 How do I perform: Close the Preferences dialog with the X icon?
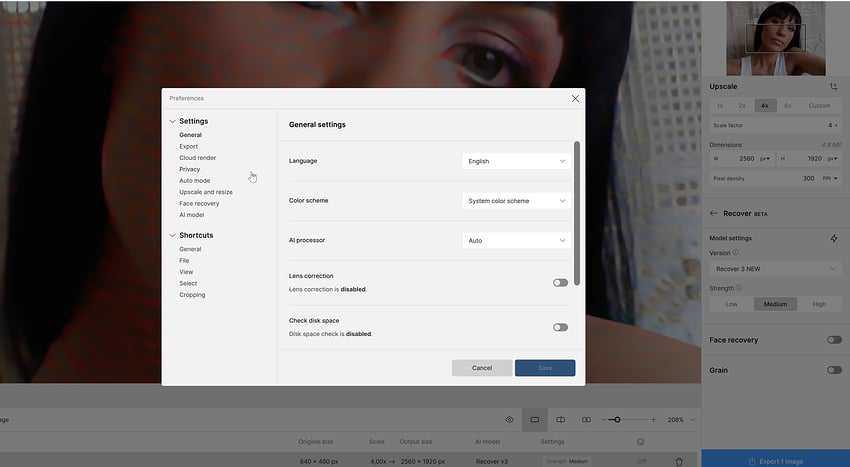pyautogui.click(x=575, y=98)
